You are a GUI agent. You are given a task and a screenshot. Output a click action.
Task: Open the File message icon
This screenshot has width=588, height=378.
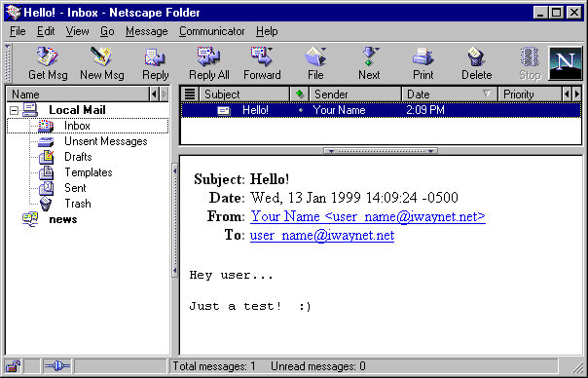pos(315,57)
